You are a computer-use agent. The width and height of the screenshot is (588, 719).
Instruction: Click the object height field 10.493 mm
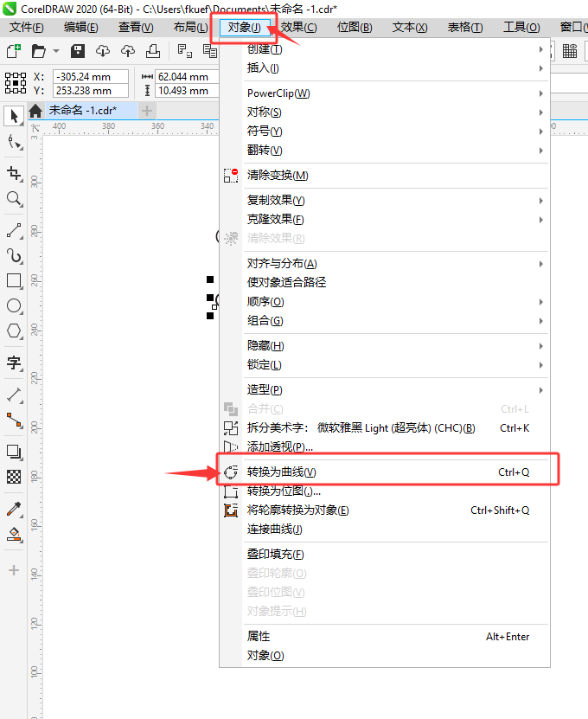point(187,91)
